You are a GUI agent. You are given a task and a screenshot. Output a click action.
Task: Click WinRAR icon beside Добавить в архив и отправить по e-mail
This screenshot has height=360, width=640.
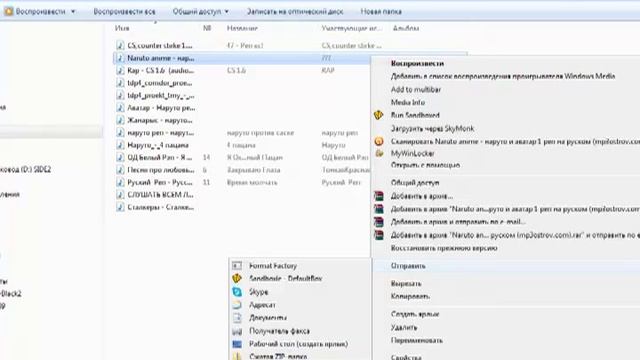point(379,222)
